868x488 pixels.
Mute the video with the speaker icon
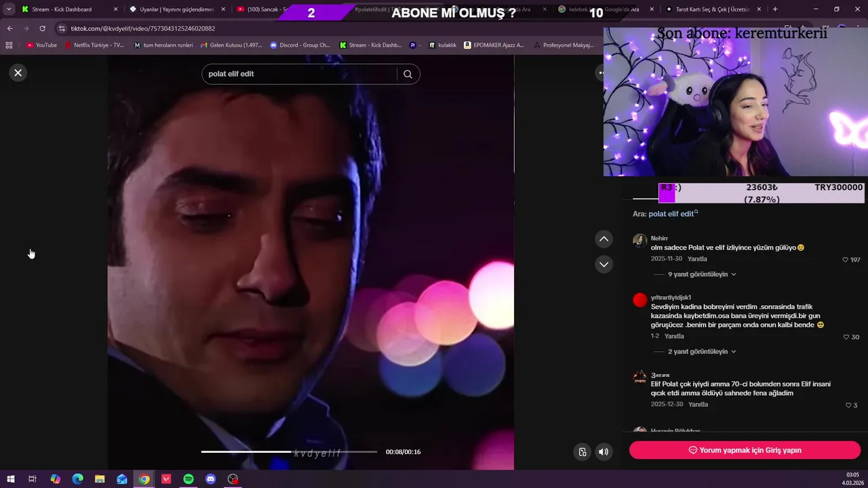(604, 451)
